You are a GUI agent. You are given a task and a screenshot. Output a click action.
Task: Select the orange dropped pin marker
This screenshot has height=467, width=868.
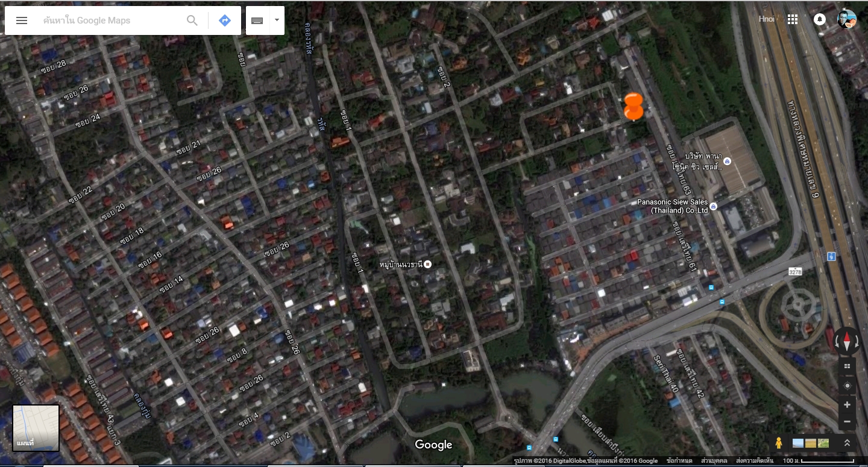[x=634, y=107]
